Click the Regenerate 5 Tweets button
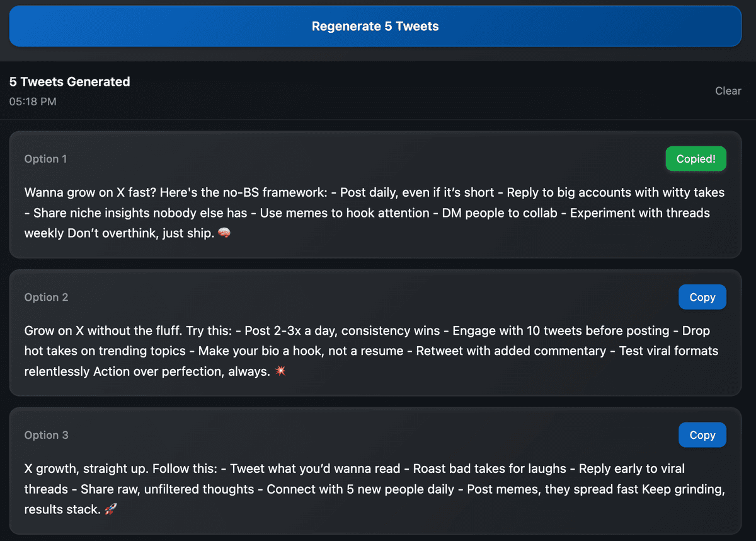 pyautogui.click(x=375, y=26)
